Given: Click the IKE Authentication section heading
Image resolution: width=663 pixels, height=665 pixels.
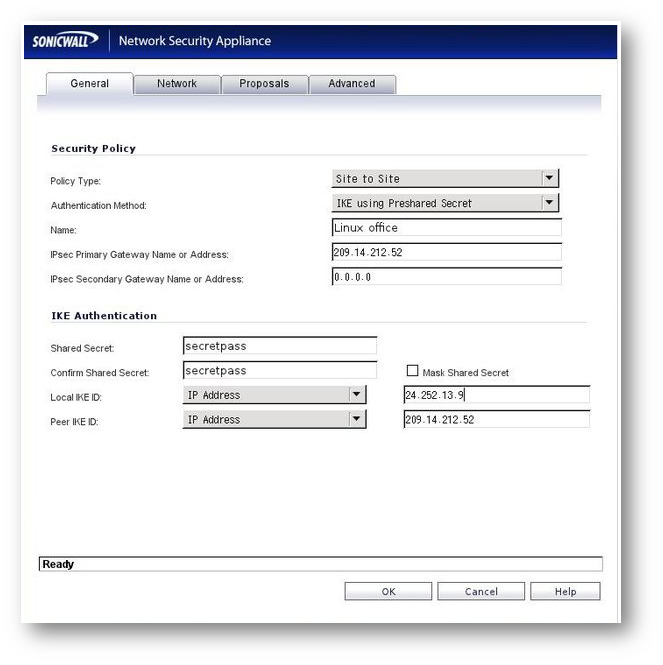Looking at the screenshot, I should click(104, 316).
